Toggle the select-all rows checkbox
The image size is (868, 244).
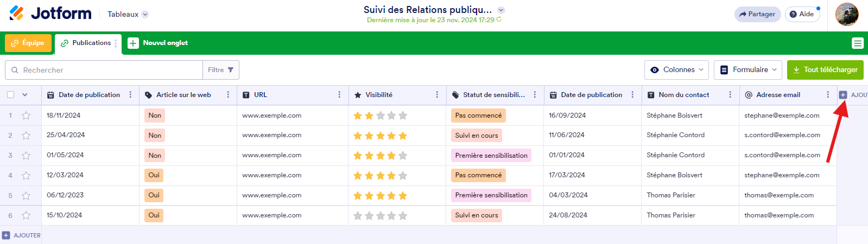pos(11,95)
